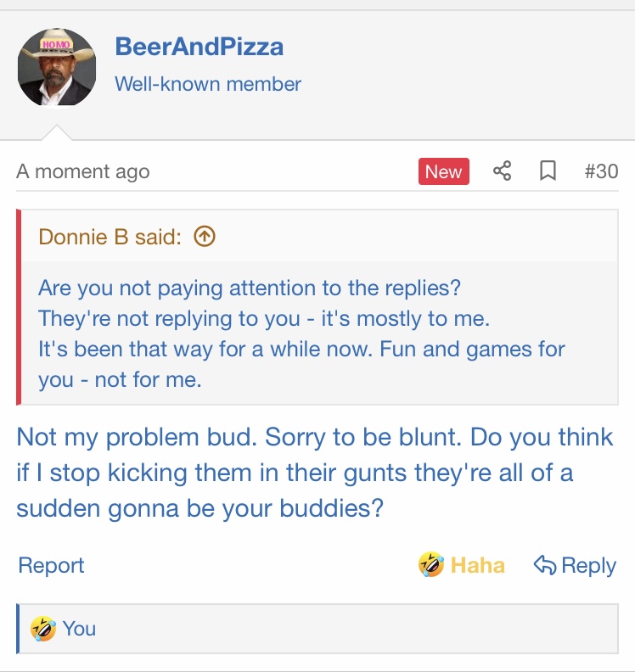Open the #30 post permalink

click(601, 171)
